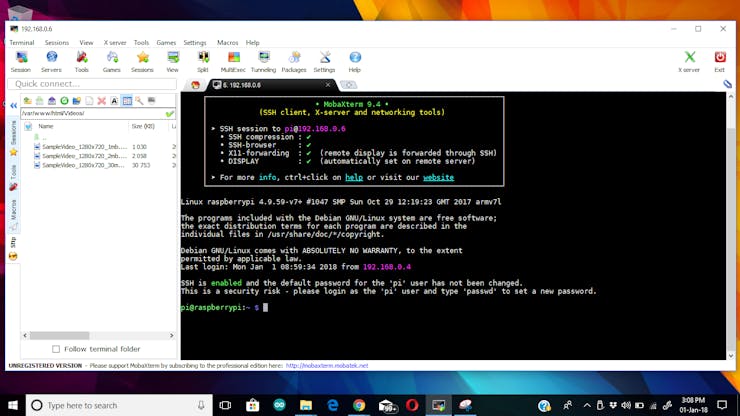Toggle the X server icon
Screen dimensions: 740x416
click(689, 62)
